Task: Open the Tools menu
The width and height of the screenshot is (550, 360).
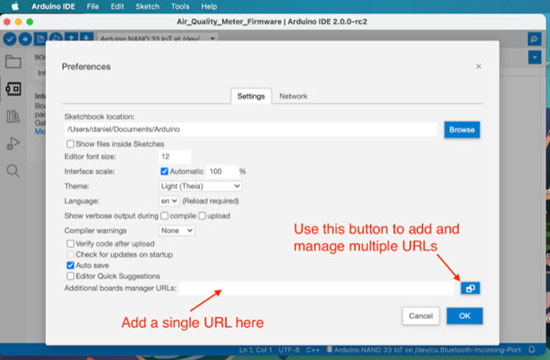Action: point(180,6)
